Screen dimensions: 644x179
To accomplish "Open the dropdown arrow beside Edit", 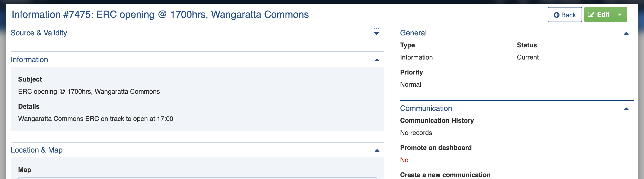I will click(620, 15).
